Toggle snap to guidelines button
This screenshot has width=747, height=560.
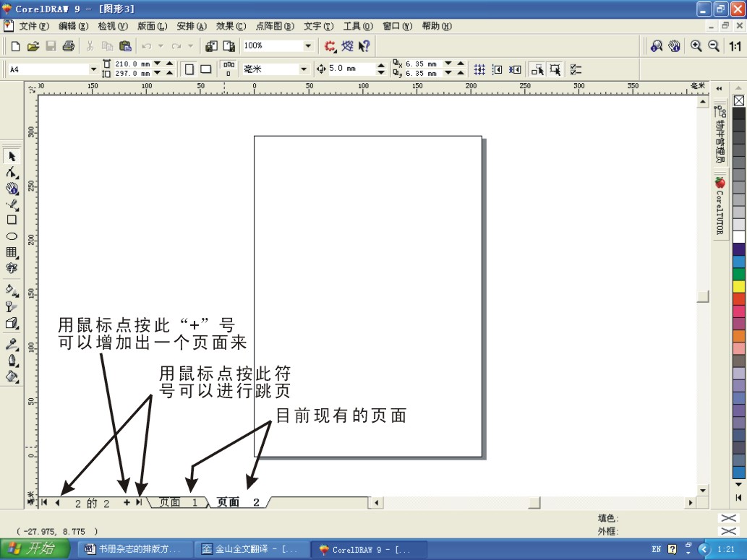tap(497, 69)
